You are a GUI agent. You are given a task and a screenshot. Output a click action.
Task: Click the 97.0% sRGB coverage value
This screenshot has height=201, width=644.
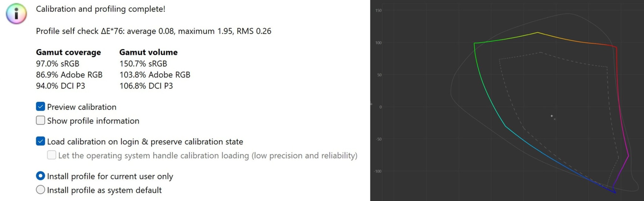tap(58, 63)
